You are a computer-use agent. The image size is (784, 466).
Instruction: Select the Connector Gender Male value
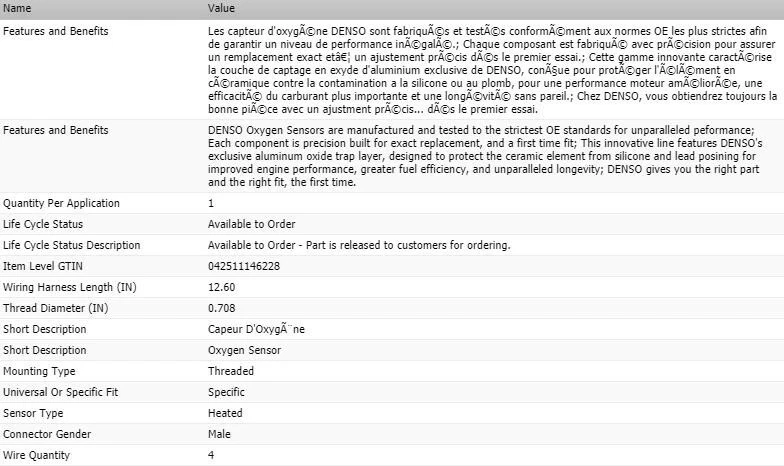(x=219, y=434)
